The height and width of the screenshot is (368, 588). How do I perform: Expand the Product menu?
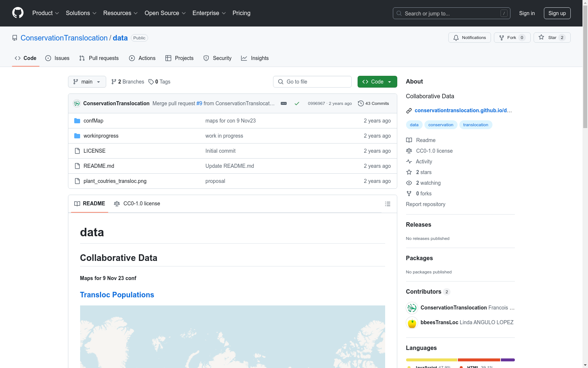click(46, 13)
